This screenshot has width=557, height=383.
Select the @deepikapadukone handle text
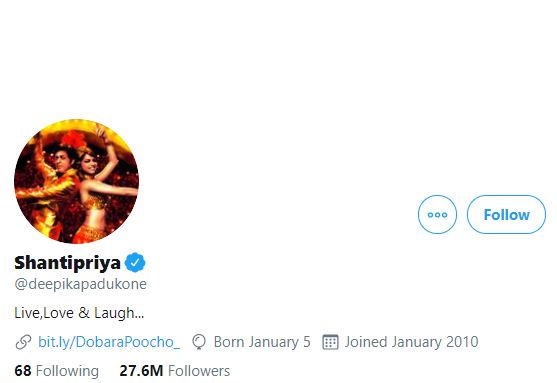point(81,284)
